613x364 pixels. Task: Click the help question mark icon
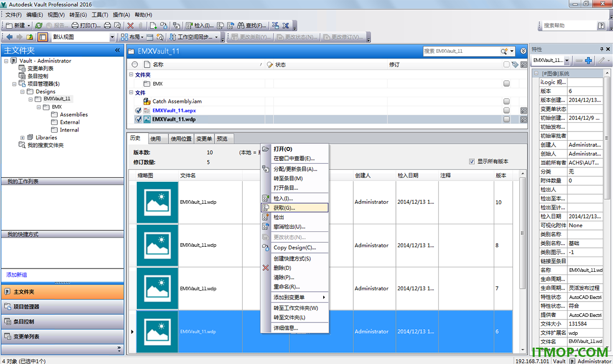(601, 26)
